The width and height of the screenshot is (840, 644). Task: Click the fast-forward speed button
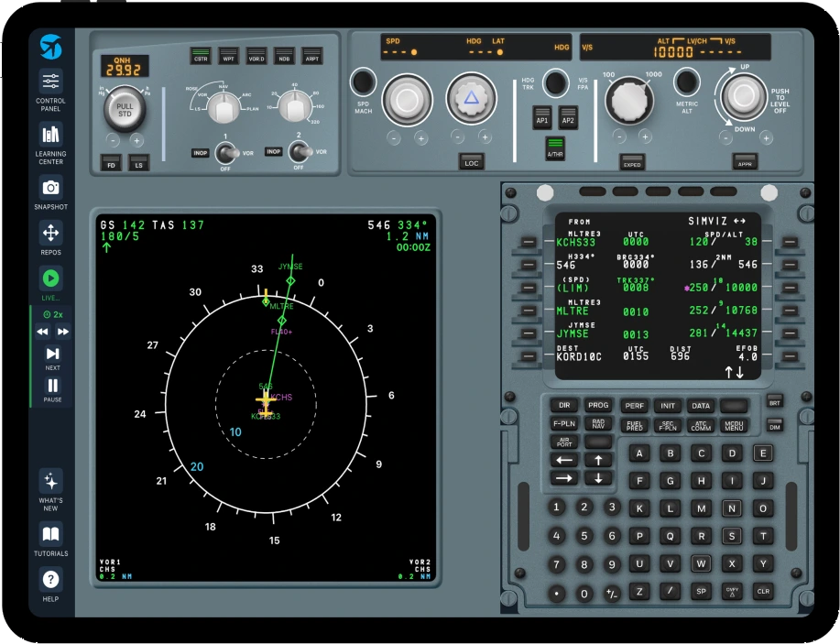tap(62, 332)
